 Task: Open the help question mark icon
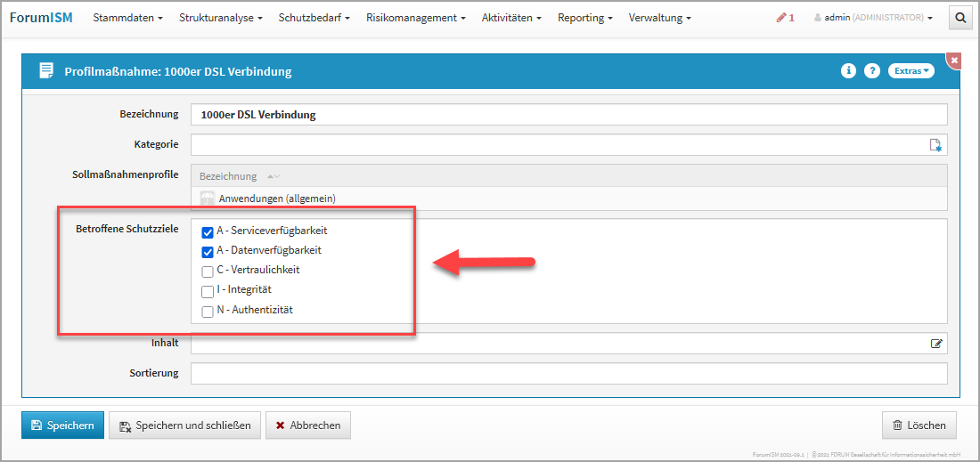pyautogui.click(x=872, y=70)
